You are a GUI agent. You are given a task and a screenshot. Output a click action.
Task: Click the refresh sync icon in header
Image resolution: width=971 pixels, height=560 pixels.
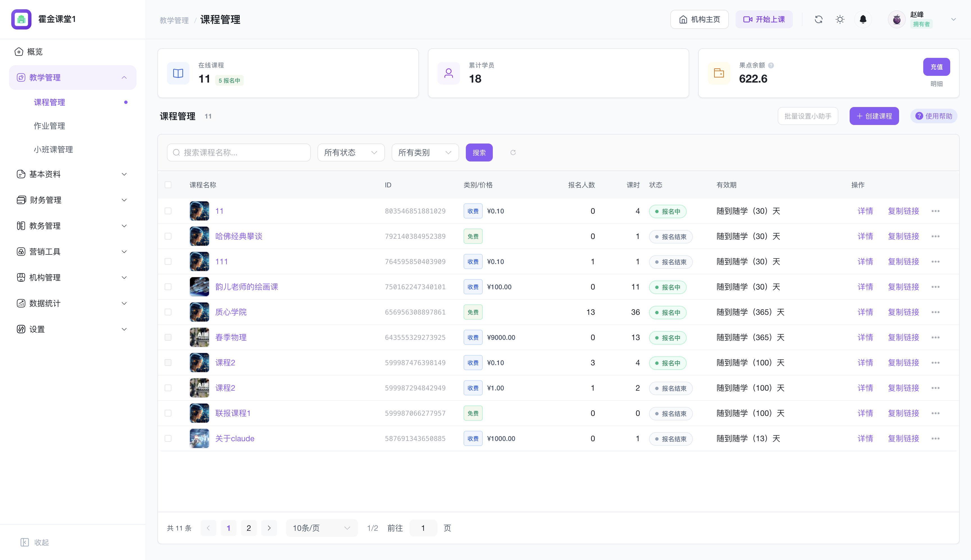tap(819, 19)
